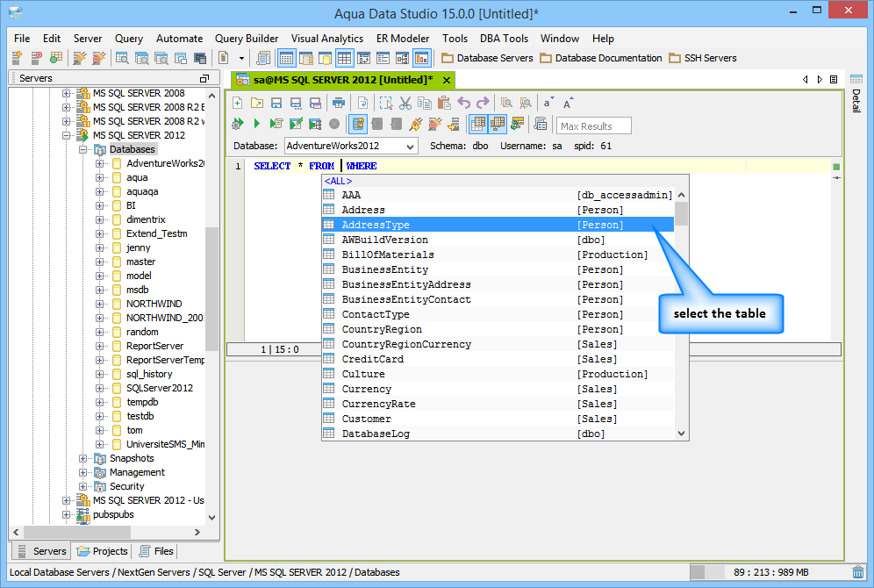Open the Database Documentation folder link
Viewport: 874px width, 588px height.
click(601, 58)
